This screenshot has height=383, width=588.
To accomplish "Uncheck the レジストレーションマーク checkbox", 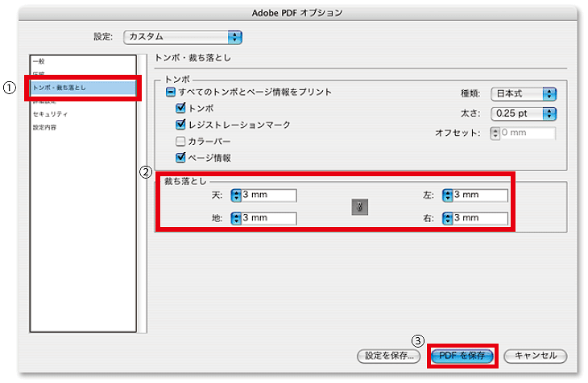I will tap(180, 125).
